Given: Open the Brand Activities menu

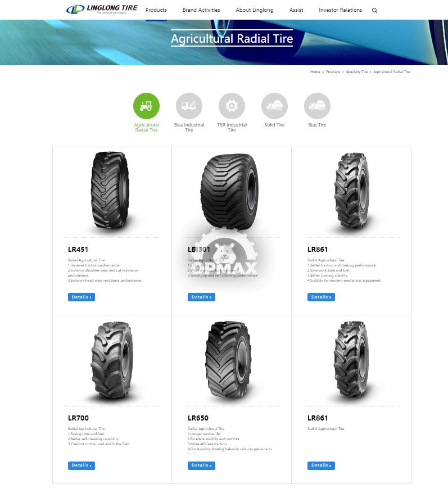Looking at the screenshot, I should [201, 10].
